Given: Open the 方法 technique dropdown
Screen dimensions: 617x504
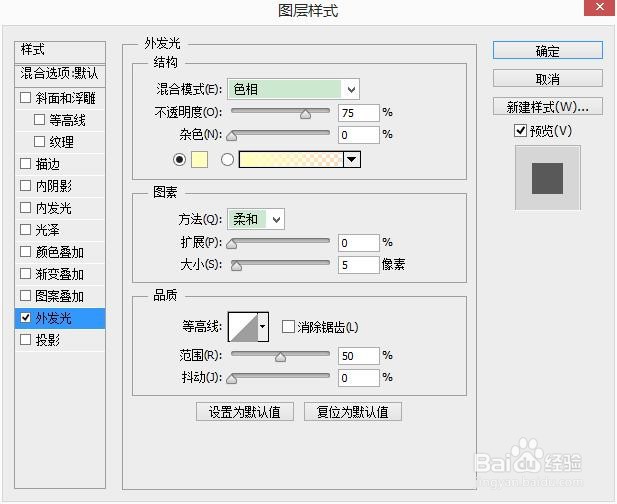Looking at the screenshot, I should 256,219.
